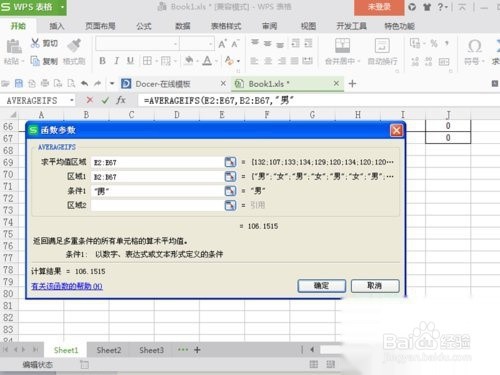Open the font name dropdown
Screen dimensions: 500x375
click(175, 44)
